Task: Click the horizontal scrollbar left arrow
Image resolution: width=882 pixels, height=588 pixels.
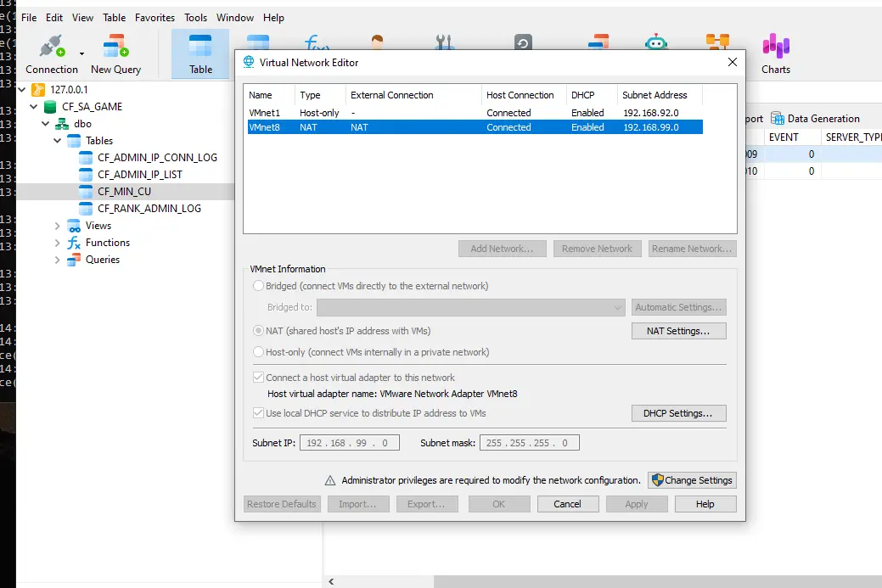Action: [x=331, y=581]
